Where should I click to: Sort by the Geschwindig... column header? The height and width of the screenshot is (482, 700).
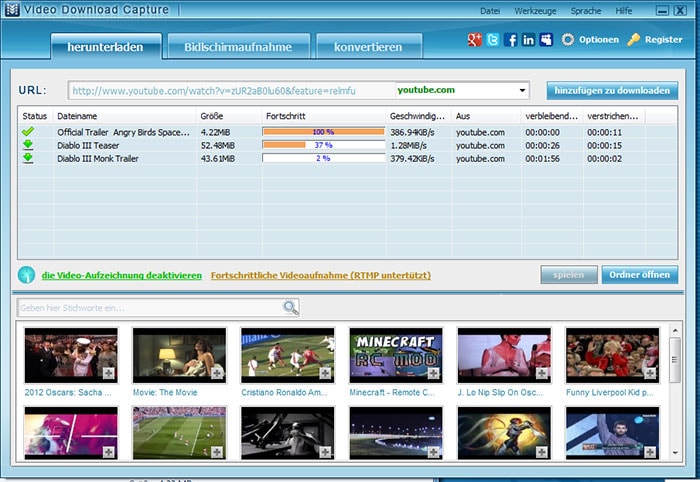(417, 116)
